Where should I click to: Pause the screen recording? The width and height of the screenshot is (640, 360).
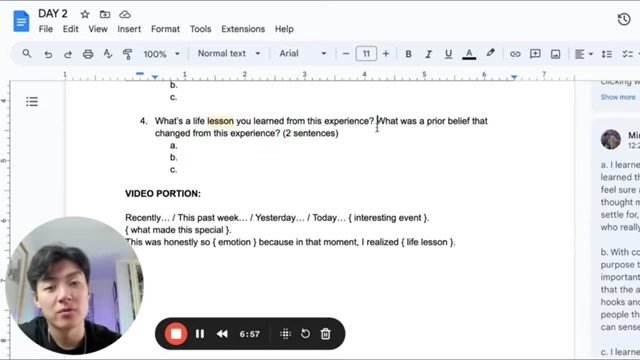click(200, 334)
